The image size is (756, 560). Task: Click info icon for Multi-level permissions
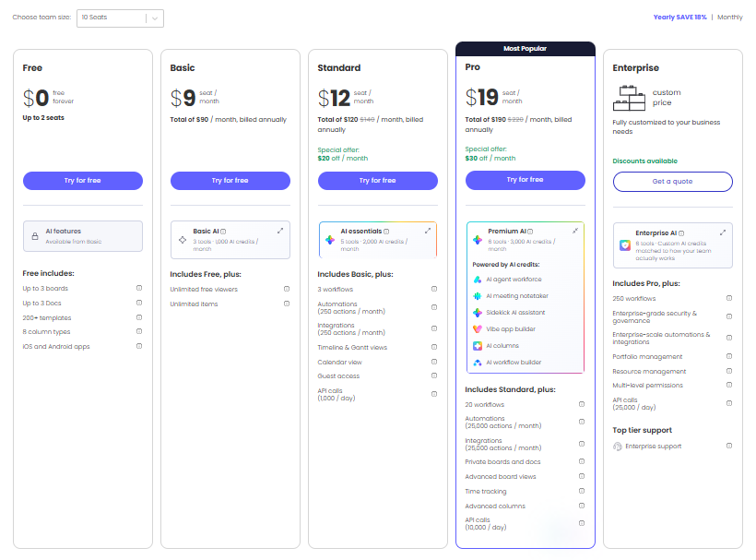pos(729,385)
